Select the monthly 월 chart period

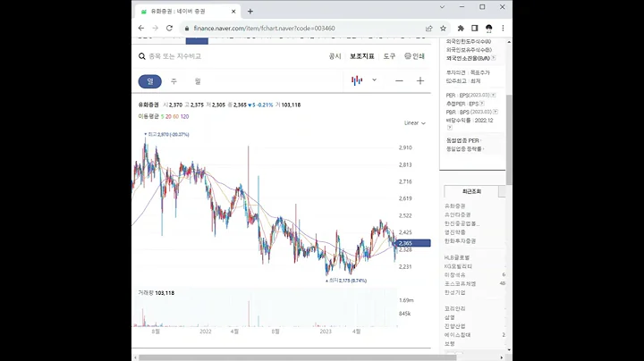198,81
